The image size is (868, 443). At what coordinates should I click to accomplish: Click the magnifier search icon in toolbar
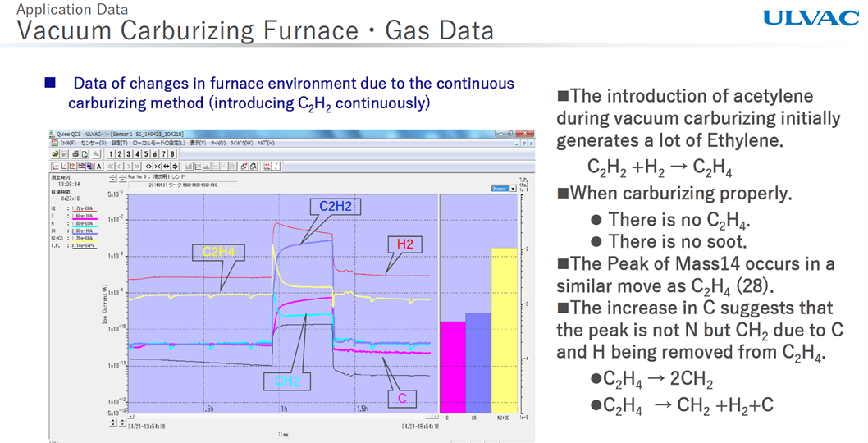pos(254,166)
